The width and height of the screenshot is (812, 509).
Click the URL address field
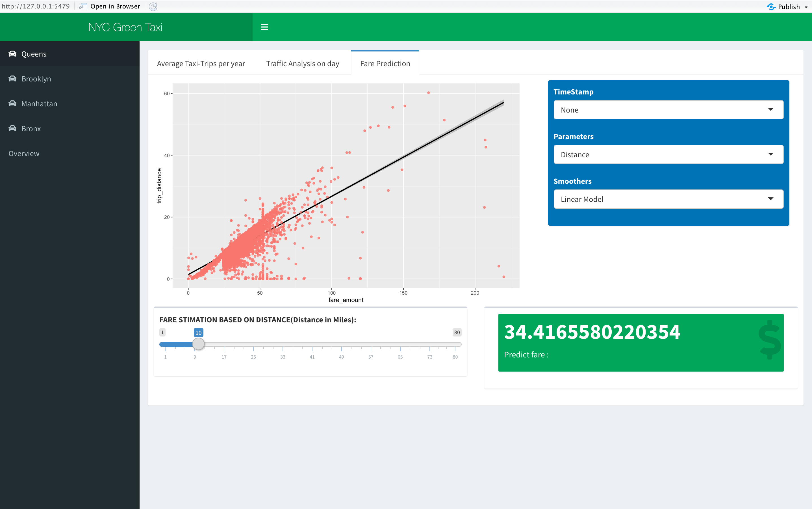36,6
